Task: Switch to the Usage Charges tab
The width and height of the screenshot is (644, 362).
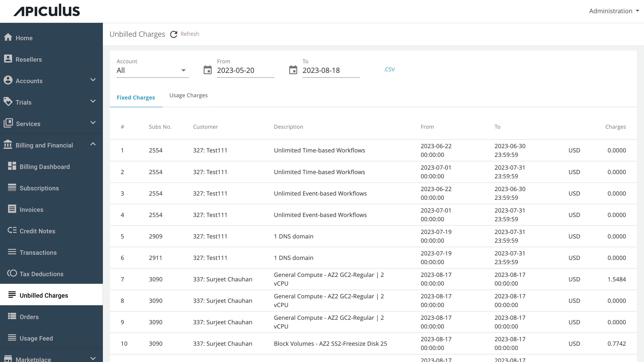Action: pos(189,95)
